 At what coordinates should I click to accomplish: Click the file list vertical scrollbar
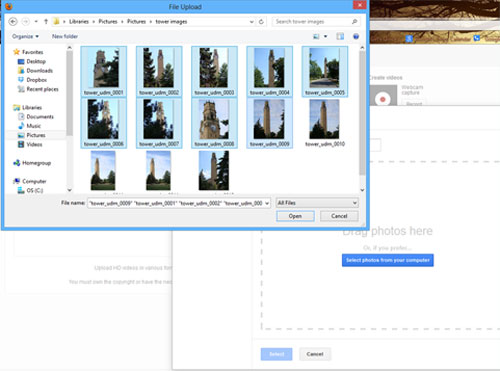[x=362, y=113]
